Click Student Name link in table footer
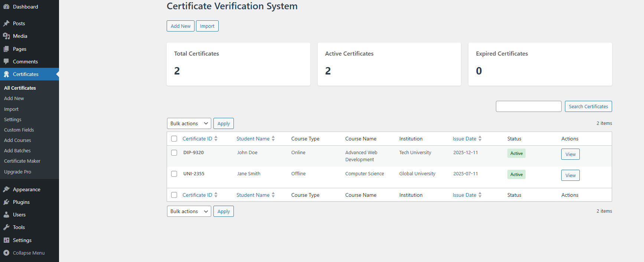644x262 pixels. [253, 195]
